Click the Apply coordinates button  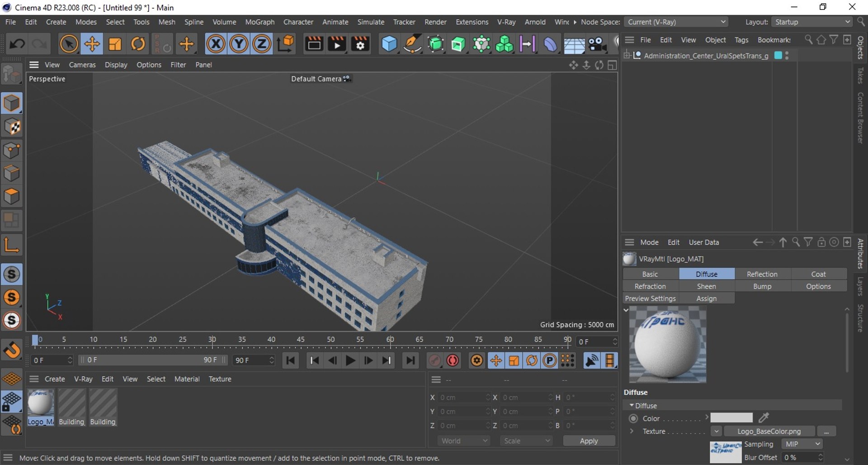point(589,441)
